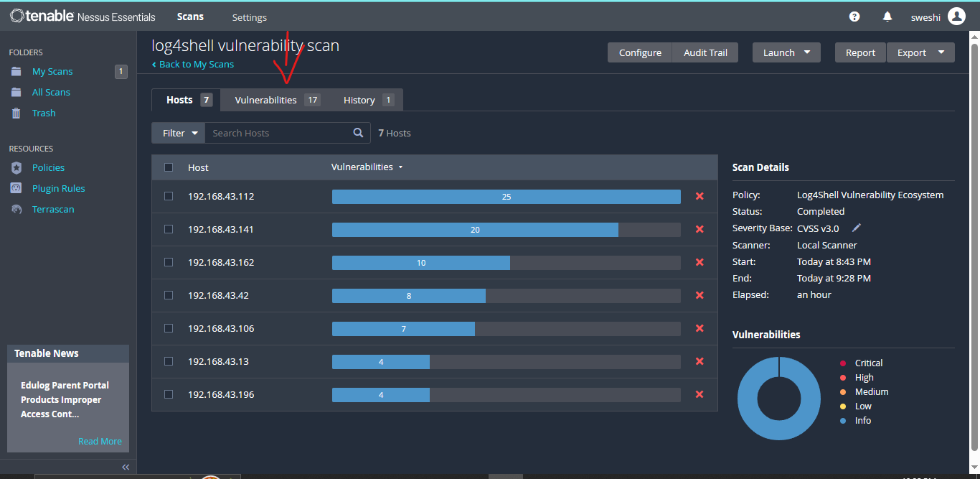This screenshot has height=479, width=980.
Task: Expand the Launch dropdown arrow
Action: pos(807,52)
